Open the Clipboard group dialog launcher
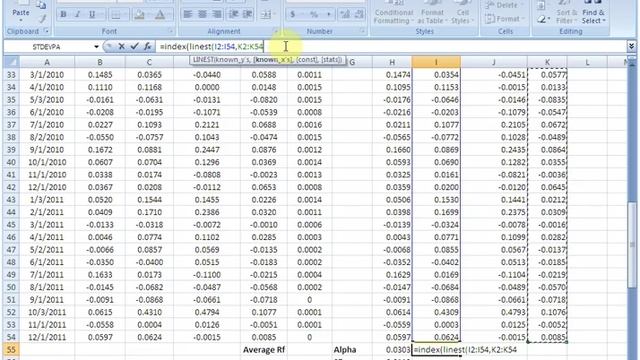The image size is (640, 360). click(x=46, y=31)
